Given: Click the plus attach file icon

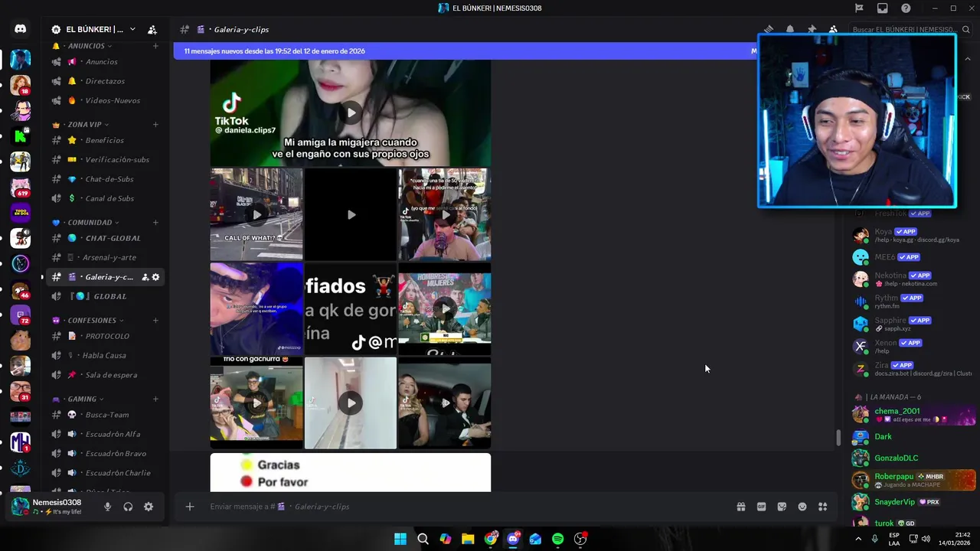Looking at the screenshot, I should point(190,507).
